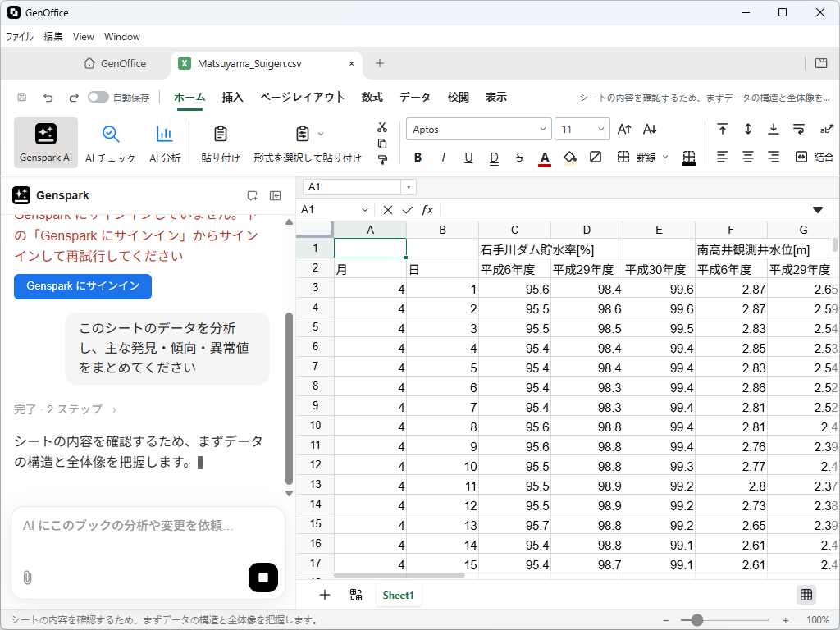Open AI 分析 tool
The width and height of the screenshot is (840, 630).
(164, 143)
